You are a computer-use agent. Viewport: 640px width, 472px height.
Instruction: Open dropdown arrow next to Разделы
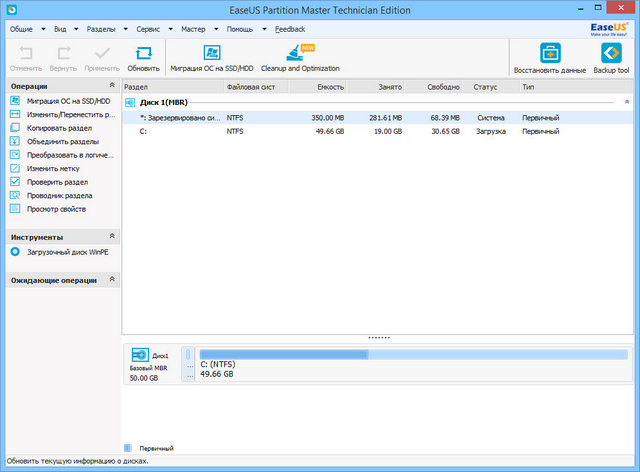pos(125,29)
